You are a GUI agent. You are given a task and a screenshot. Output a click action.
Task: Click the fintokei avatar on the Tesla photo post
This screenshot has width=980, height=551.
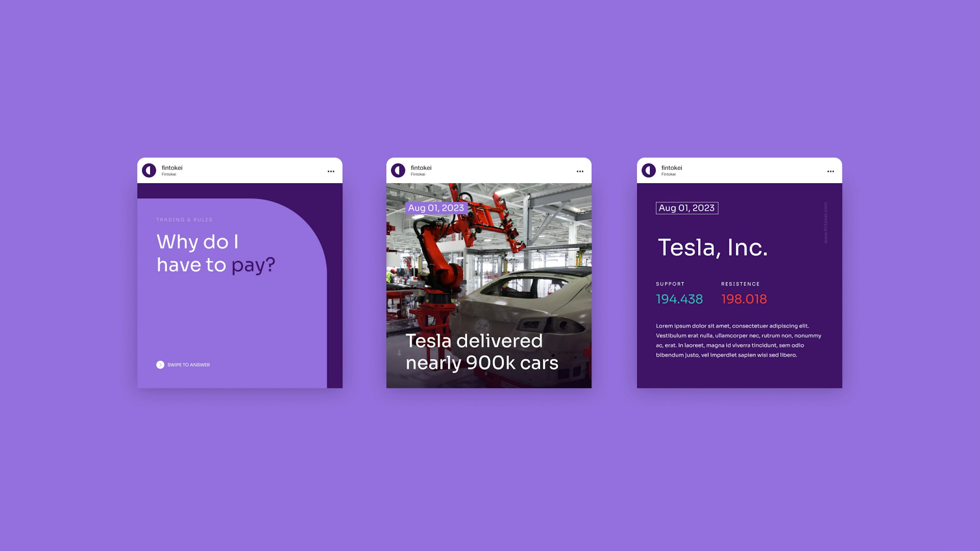click(x=398, y=170)
